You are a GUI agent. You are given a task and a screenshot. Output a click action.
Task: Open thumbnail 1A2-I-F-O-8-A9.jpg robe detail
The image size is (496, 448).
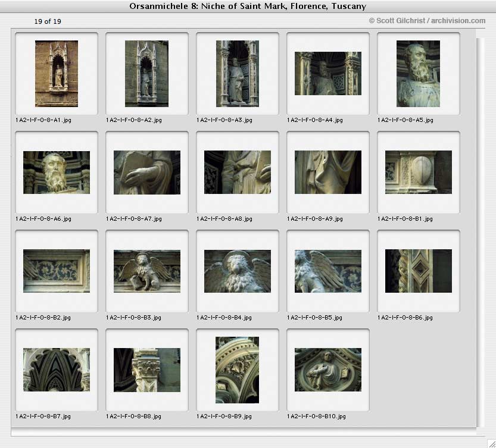tap(328, 173)
